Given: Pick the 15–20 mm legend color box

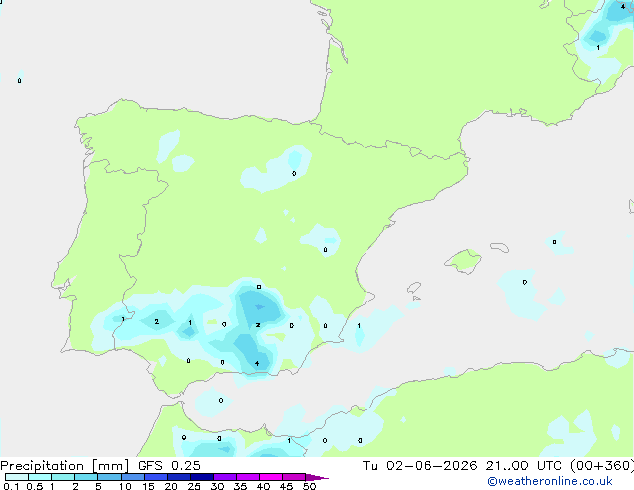Looking at the screenshot, I should pyautogui.click(x=155, y=477).
